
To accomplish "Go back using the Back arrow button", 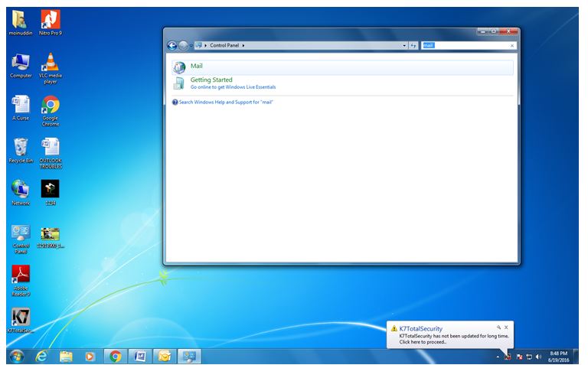I will [172, 46].
